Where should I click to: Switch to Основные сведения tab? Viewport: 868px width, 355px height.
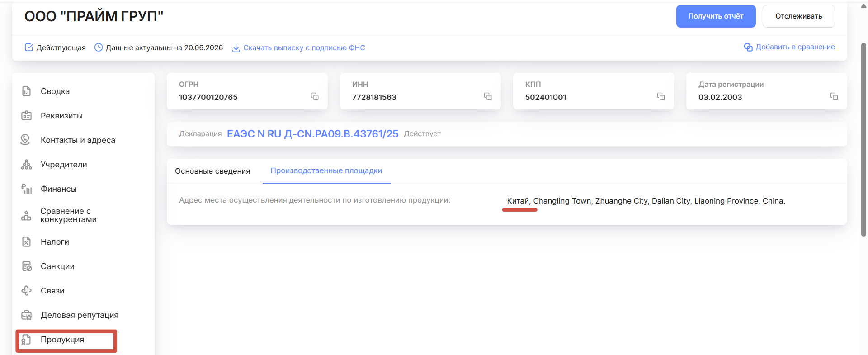(212, 171)
